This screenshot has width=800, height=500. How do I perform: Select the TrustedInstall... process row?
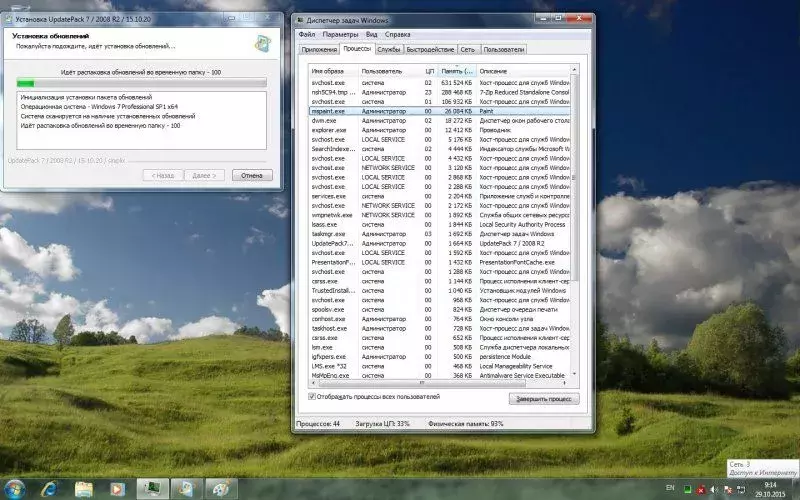pyautogui.click(x=440, y=290)
